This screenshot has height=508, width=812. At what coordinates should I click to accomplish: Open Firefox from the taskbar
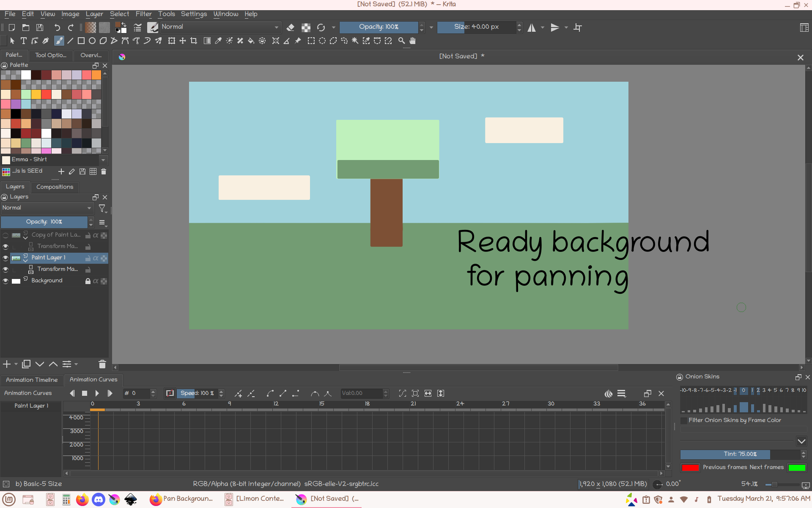(82, 500)
